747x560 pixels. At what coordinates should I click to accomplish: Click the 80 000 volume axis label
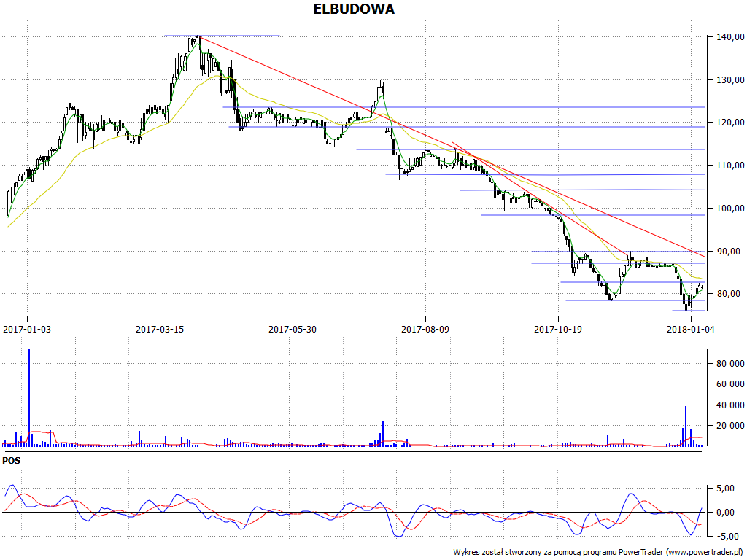click(731, 364)
